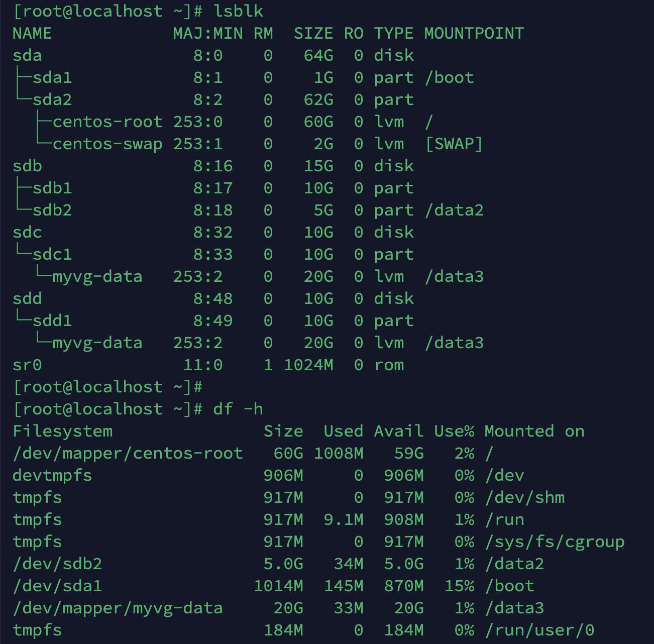Click /dev/mapper/myvg-data filesystem text
The height and width of the screenshot is (644, 654).
pos(118,608)
